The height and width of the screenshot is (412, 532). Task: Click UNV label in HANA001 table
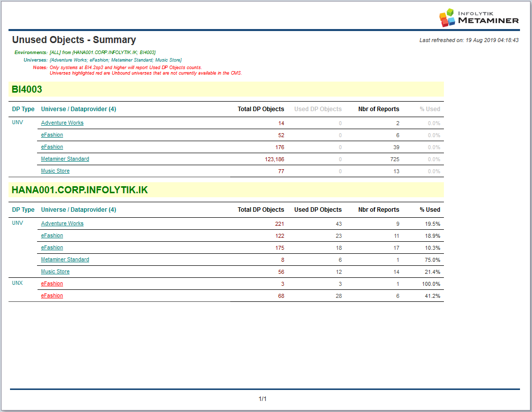tap(18, 223)
